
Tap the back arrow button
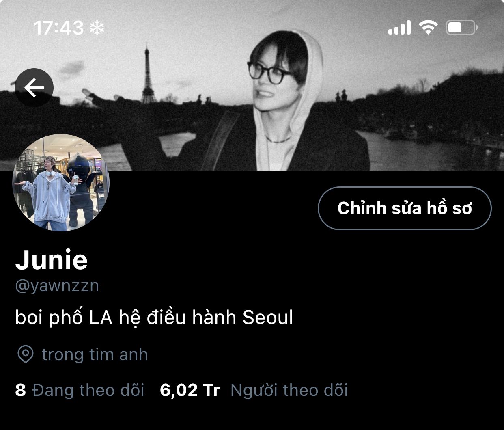(34, 88)
